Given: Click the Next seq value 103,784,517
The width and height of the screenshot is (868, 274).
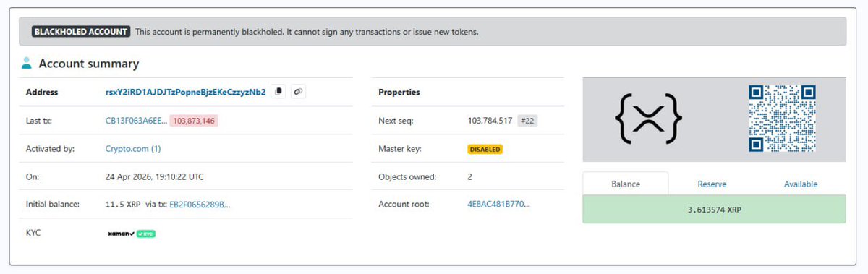Looking at the screenshot, I should click(x=490, y=121).
